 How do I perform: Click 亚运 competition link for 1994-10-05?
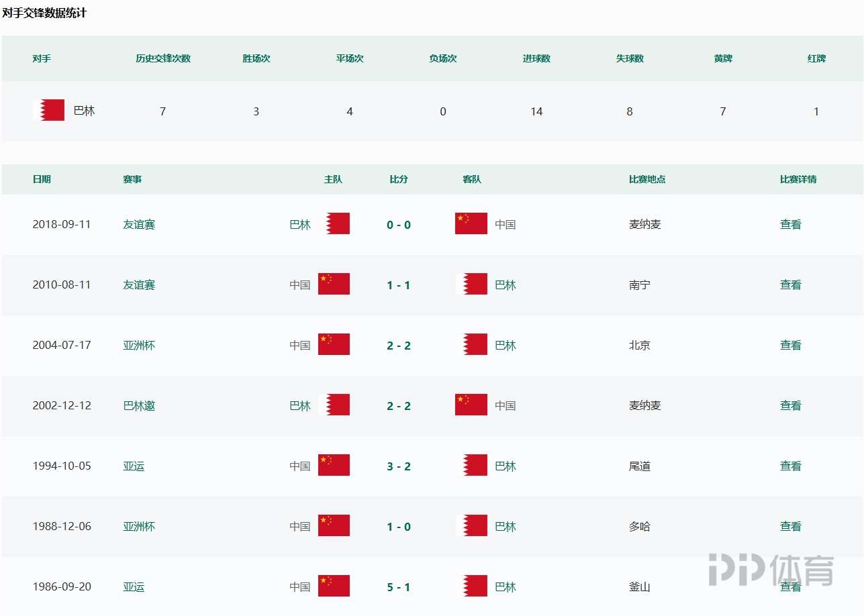(134, 466)
